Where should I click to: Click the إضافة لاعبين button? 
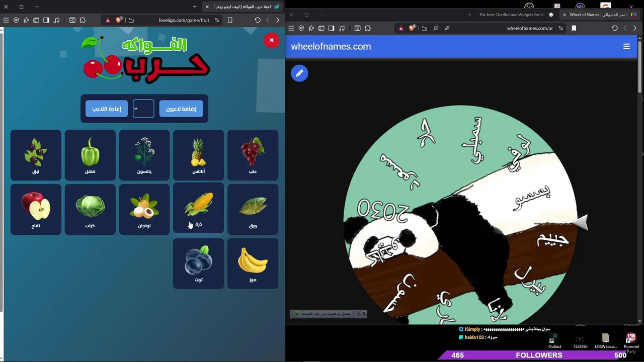[181, 109]
